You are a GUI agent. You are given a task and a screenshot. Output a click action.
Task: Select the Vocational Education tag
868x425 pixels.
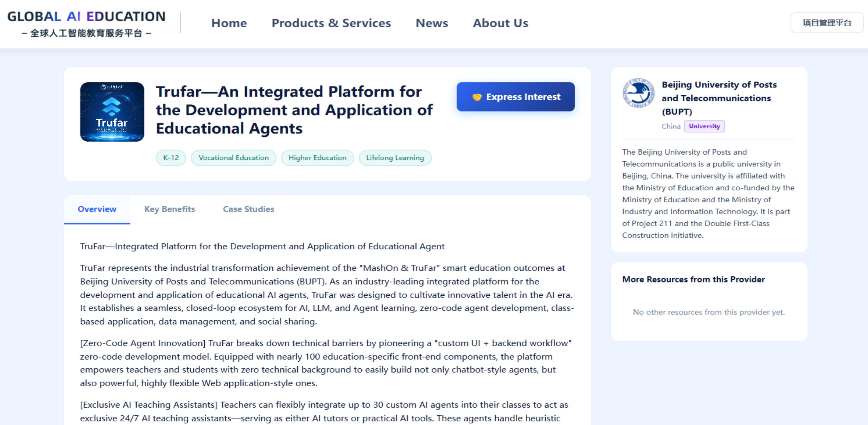(x=233, y=158)
